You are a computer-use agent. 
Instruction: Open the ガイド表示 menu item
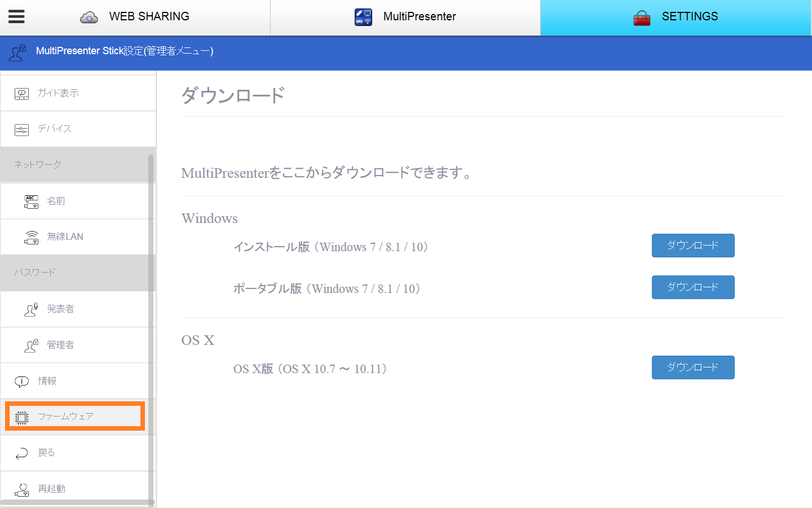click(x=78, y=93)
